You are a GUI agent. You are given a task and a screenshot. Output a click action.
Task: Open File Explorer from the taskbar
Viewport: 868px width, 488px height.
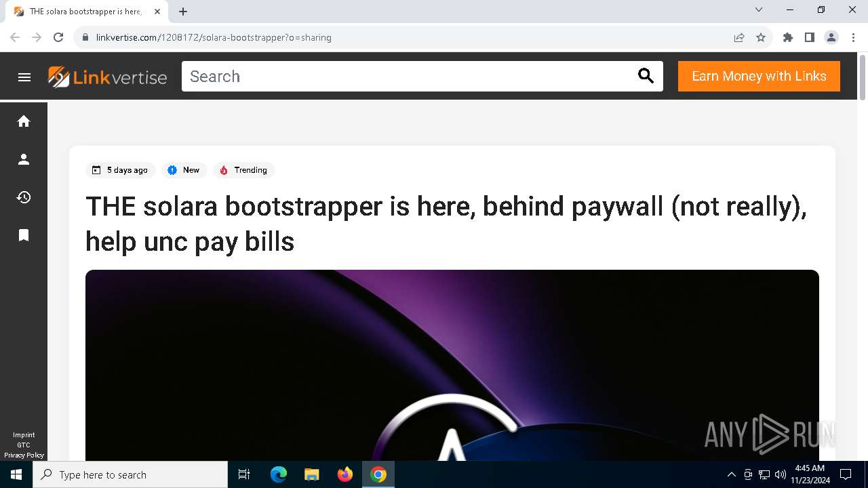[312, 474]
